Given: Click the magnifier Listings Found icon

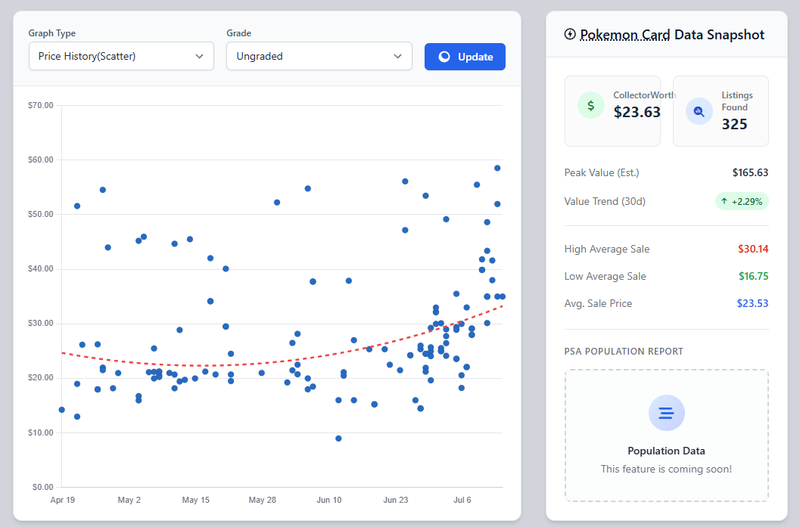Looking at the screenshot, I should point(699,111).
